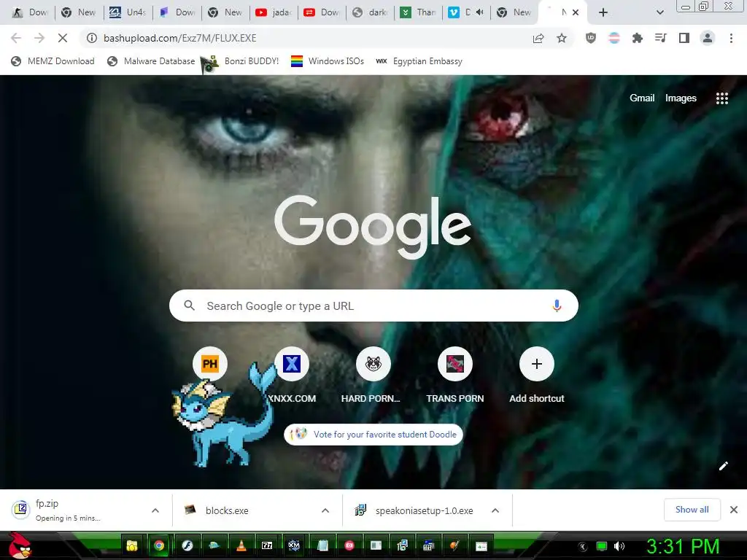View site information for bashupload.com
747x560 pixels.
(91, 38)
